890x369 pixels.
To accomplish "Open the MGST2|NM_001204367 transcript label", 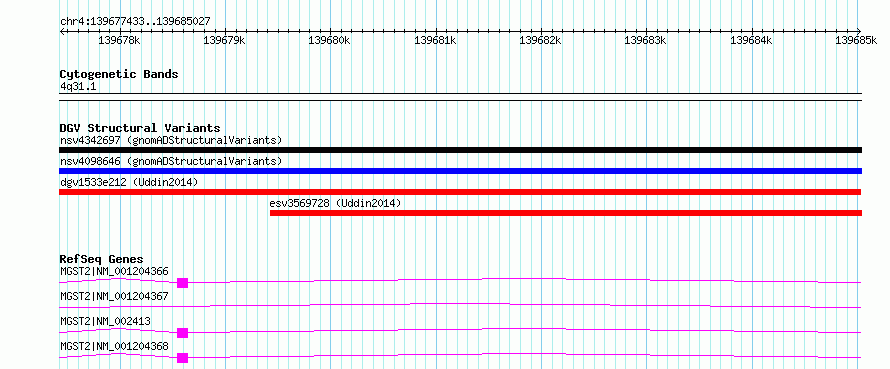I will [x=114, y=296].
